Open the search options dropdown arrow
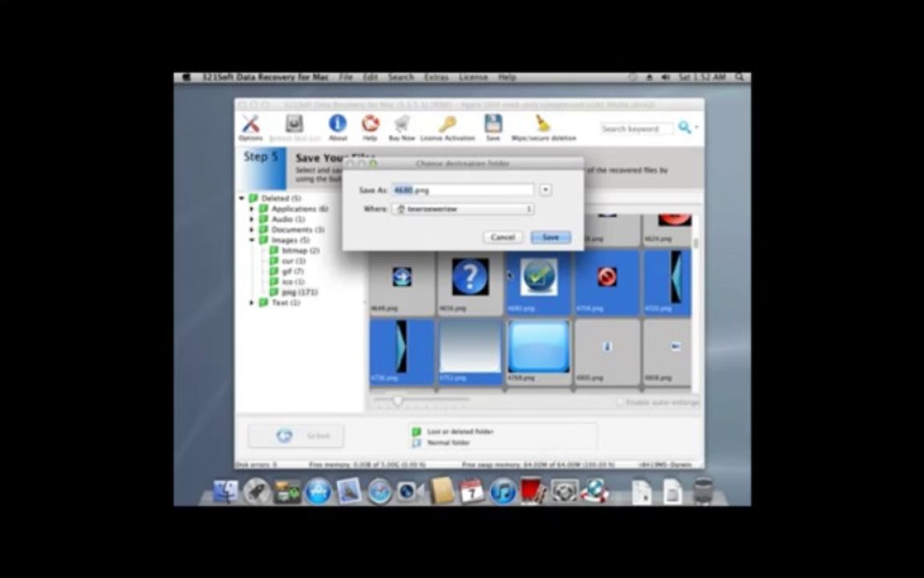 [696, 127]
